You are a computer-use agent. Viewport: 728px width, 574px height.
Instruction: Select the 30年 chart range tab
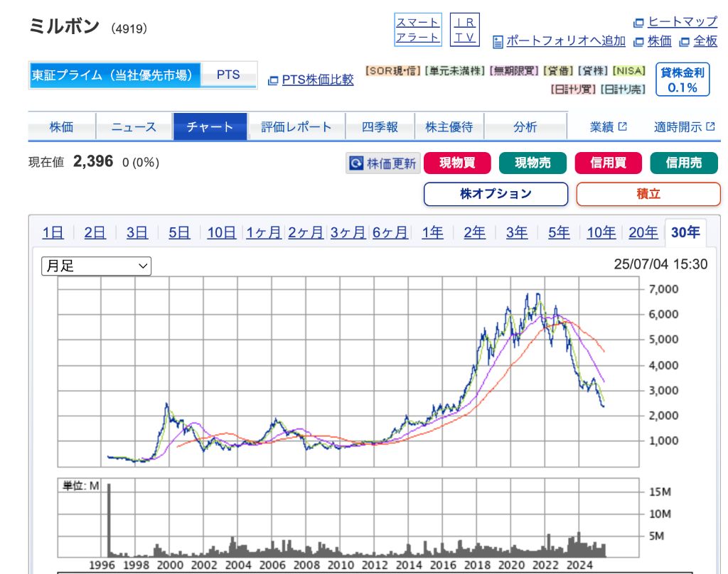(x=686, y=232)
